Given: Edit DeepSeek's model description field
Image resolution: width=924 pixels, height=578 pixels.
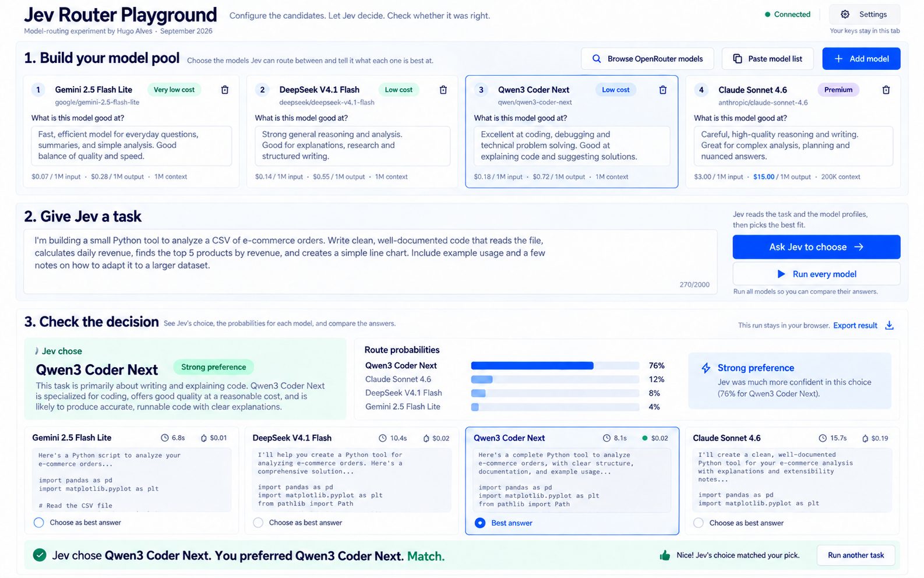Looking at the screenshot, I should pos(352,146).
